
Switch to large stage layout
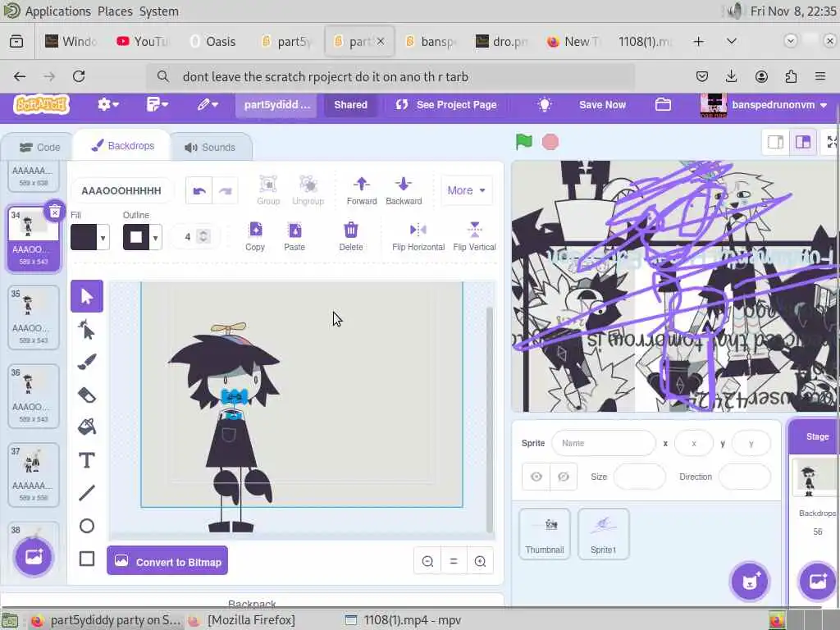tap(802, 142)
